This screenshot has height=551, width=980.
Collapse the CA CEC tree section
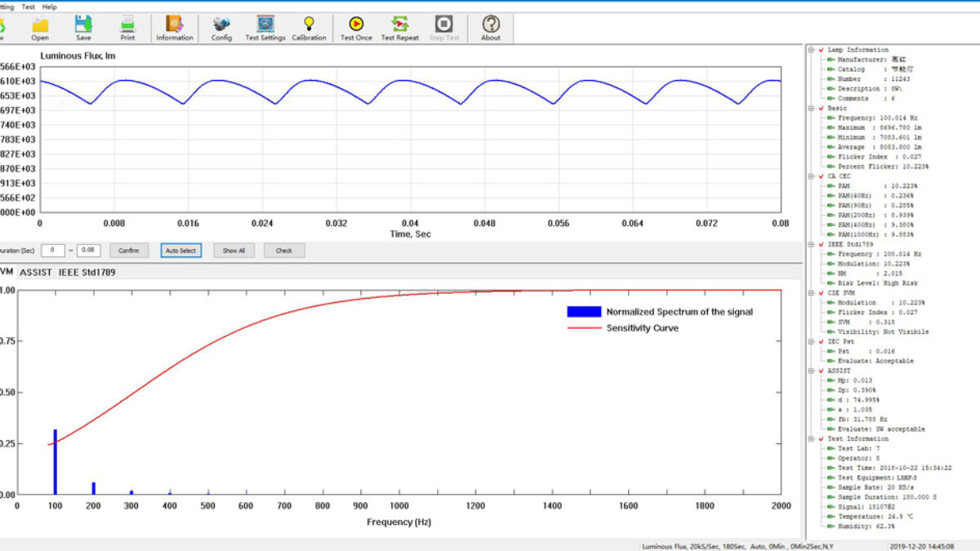coord(812,176)
